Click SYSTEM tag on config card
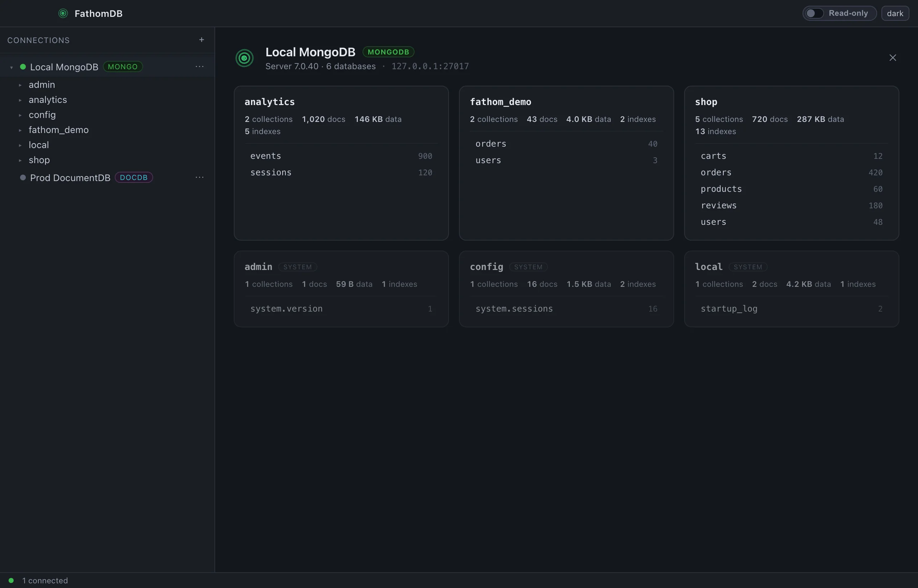 click(528, 267)
